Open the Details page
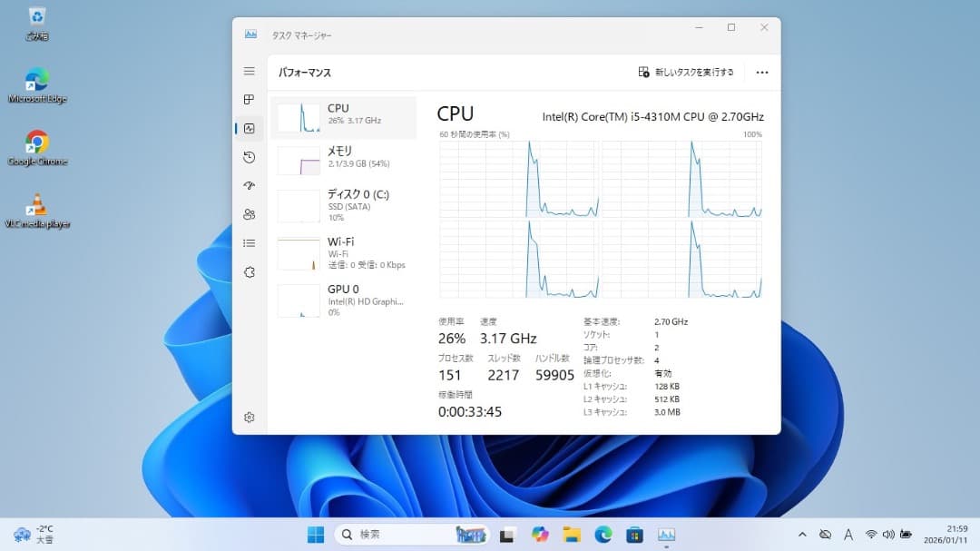Screen dimensions: 980x551 pyautogui.click(x=250, y=242)
